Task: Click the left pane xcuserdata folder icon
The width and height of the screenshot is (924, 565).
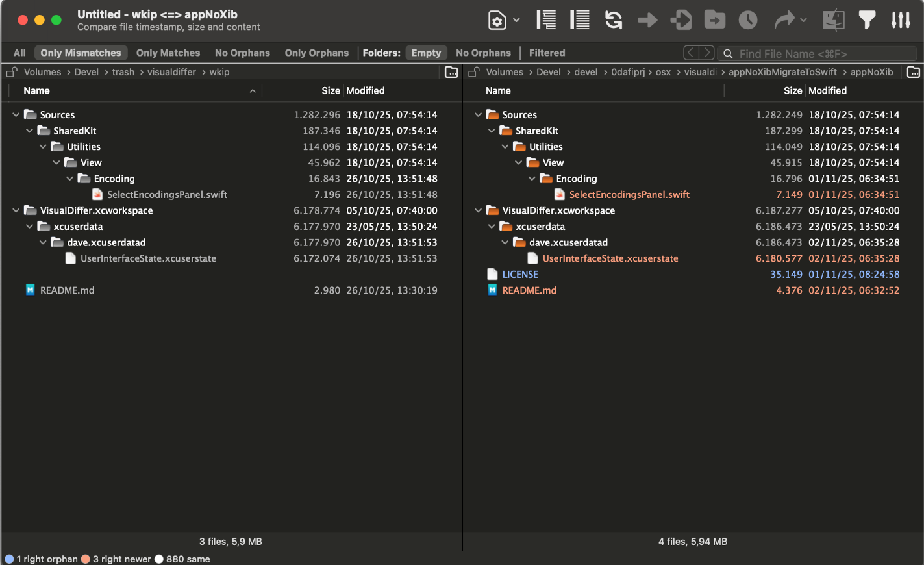Action: pos(44,226)
